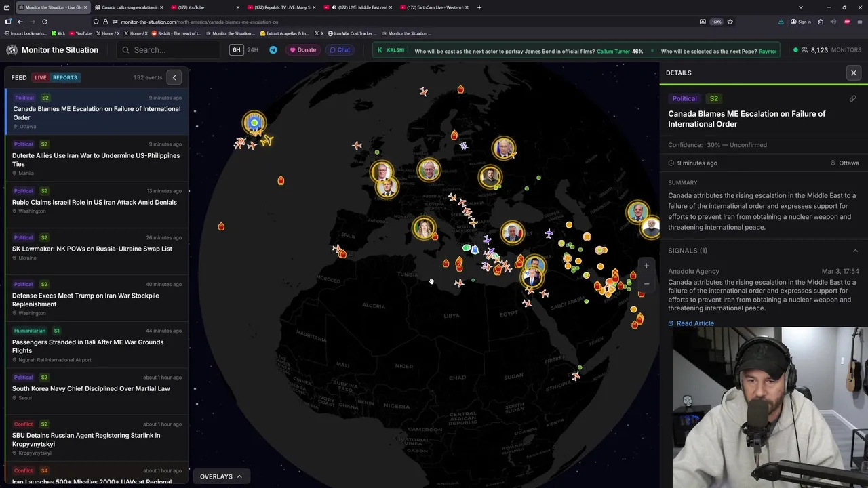Viewport: 868px width, 488px height.
Task: Click the airplane marker north of Norway
Action: 423,91
